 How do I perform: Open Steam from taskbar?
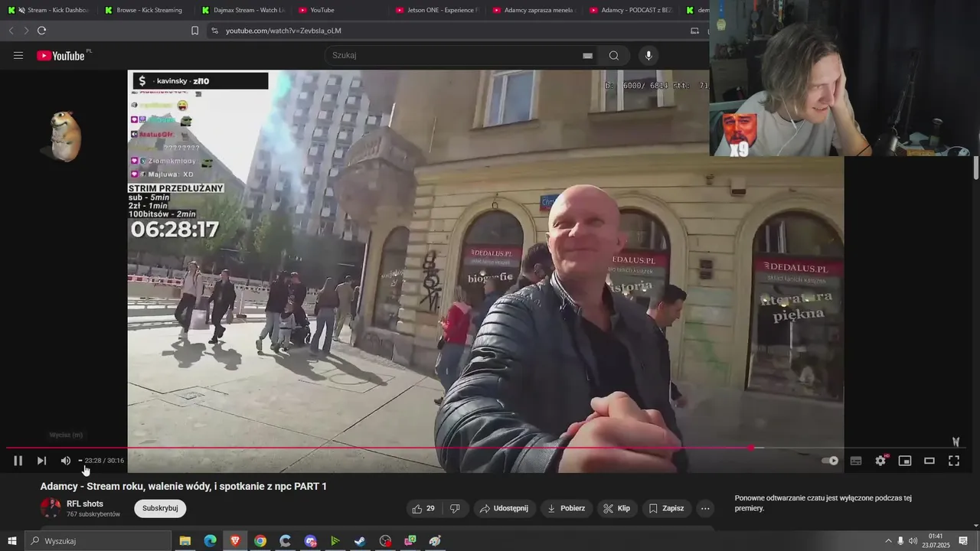point(360,541)
